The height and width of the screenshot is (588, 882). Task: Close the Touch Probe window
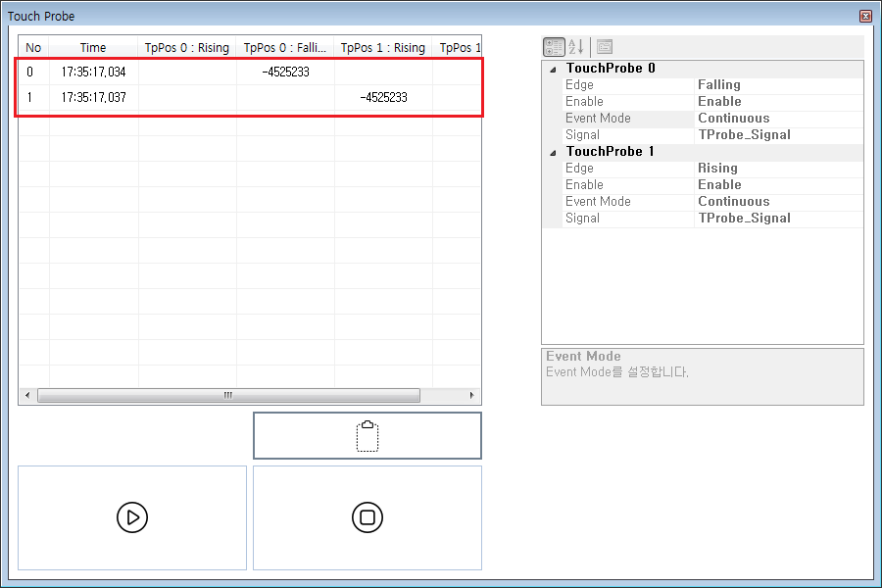pos(864,16)
